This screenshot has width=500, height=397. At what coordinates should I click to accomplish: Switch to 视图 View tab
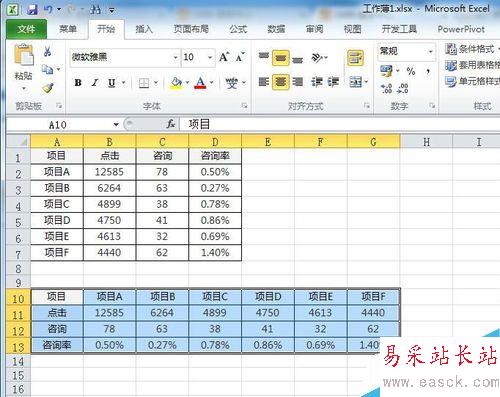point(353,29)
